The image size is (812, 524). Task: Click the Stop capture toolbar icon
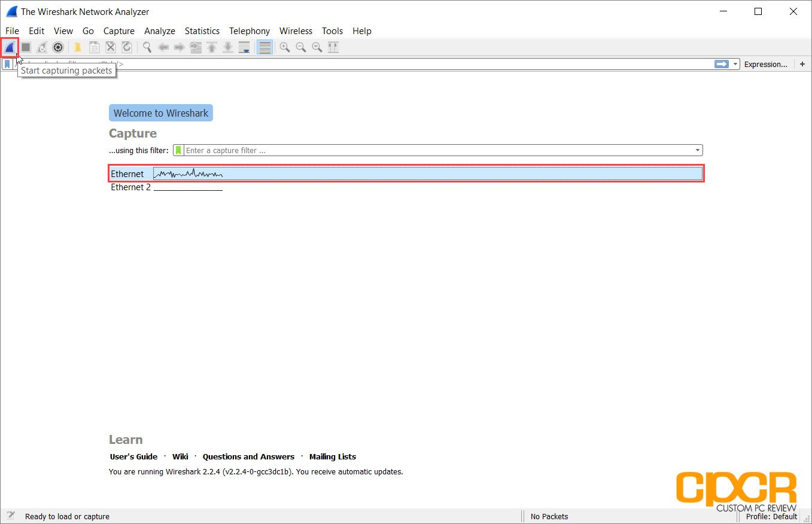[26, 47]
